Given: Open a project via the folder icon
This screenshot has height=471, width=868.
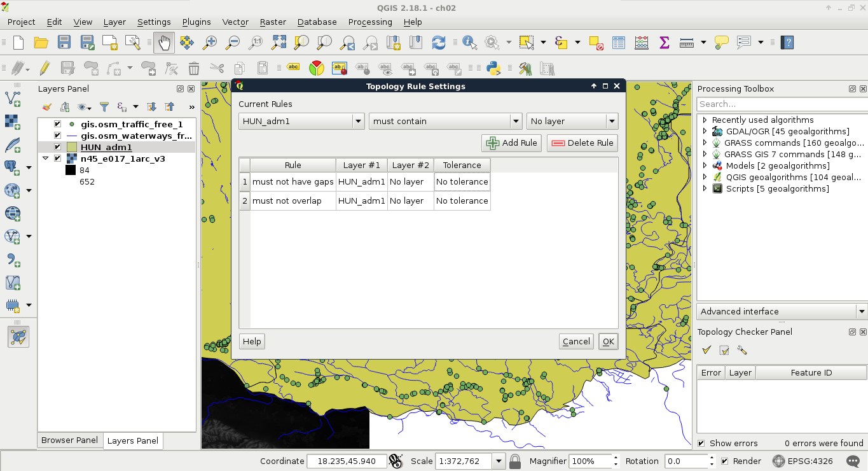Looking at the screenshot, I should pyautogui.click(x=41, y=43).
